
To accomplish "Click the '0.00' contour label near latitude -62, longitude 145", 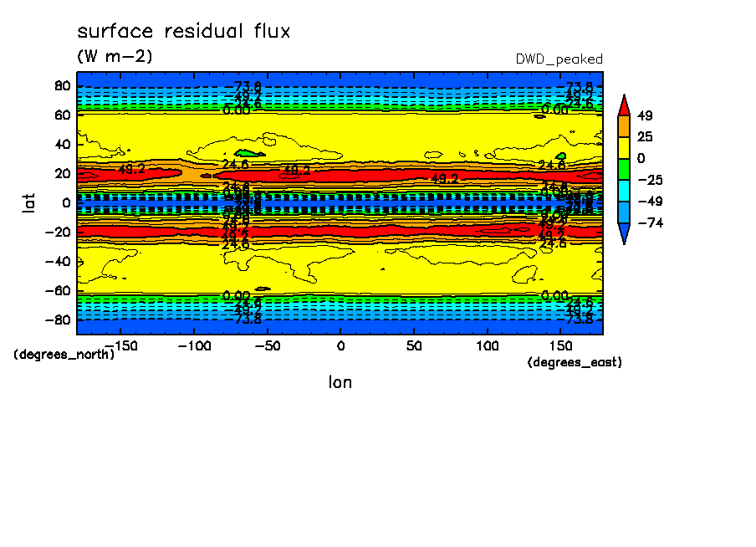I will pos(554,295).
